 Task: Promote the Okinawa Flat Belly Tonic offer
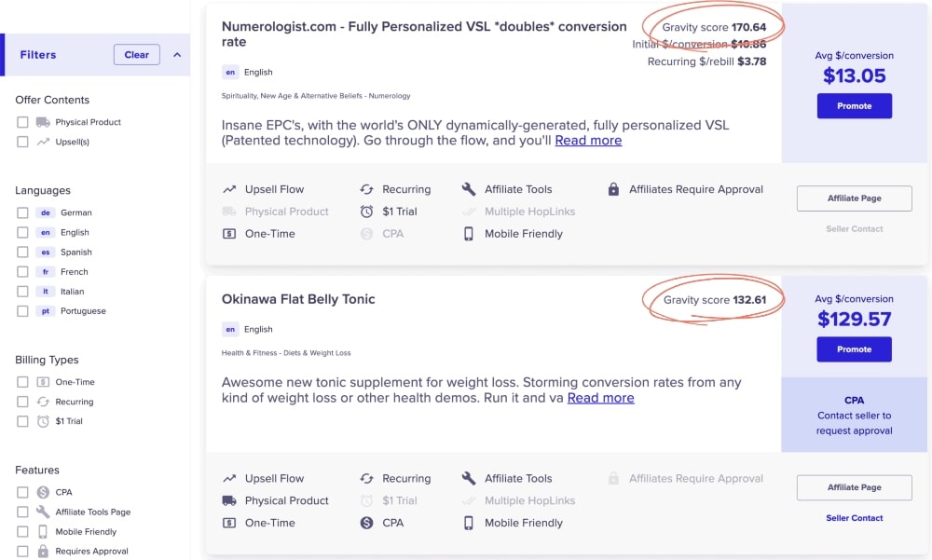pyautogui.click(x=854, y=349)
